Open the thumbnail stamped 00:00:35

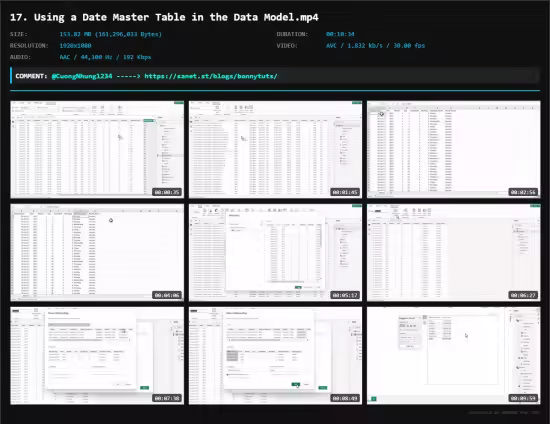pyautogui.click(x=97, y=149)
